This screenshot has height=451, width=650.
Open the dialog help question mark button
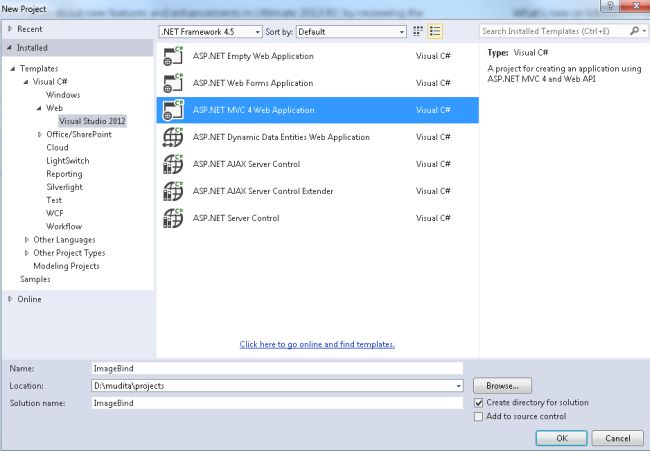tap(610, 6)
